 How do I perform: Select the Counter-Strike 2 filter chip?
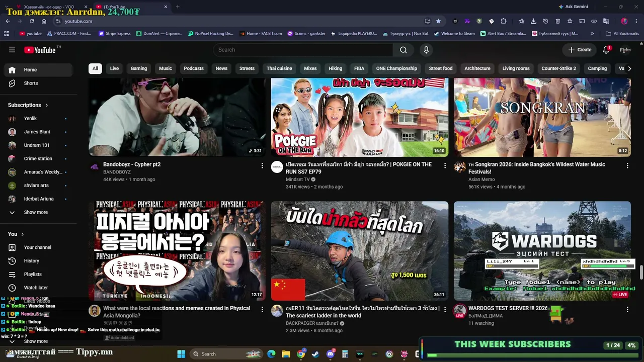pyautogui.click(x=558, y=68)
